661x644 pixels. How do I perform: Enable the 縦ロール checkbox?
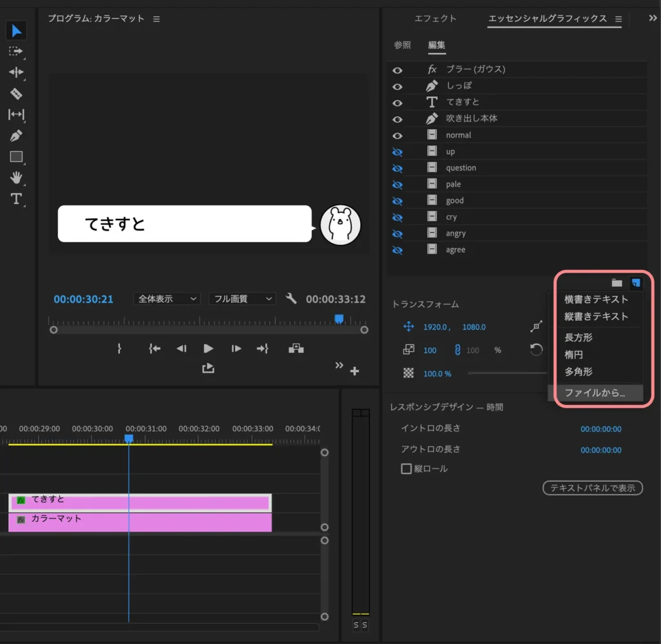click(406, 469)
